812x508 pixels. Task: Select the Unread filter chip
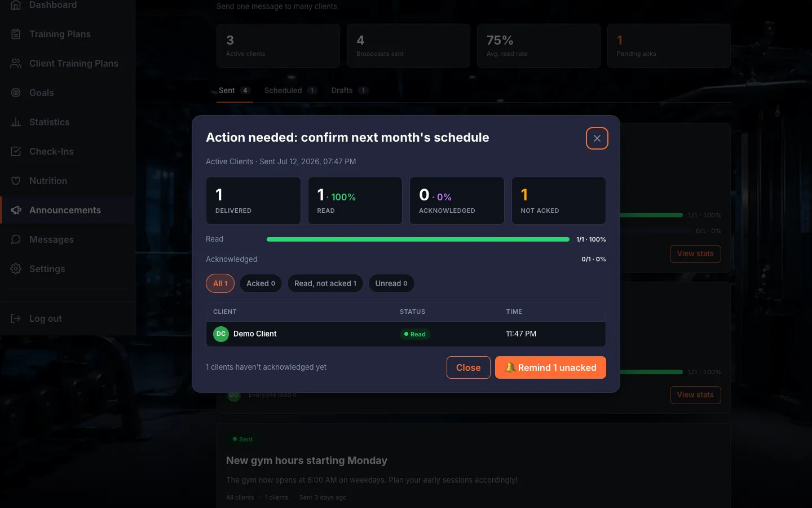[391, 283]
